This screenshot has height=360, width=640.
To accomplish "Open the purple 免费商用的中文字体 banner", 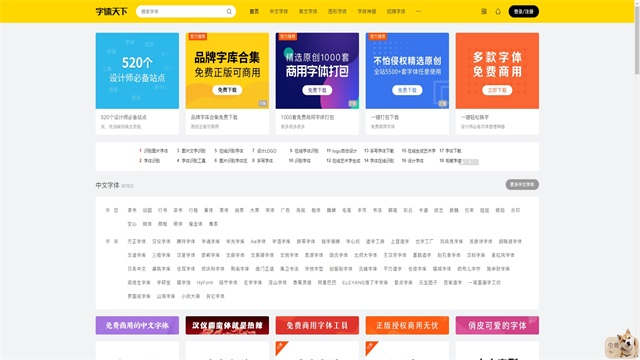I will (x=137, y=325).
